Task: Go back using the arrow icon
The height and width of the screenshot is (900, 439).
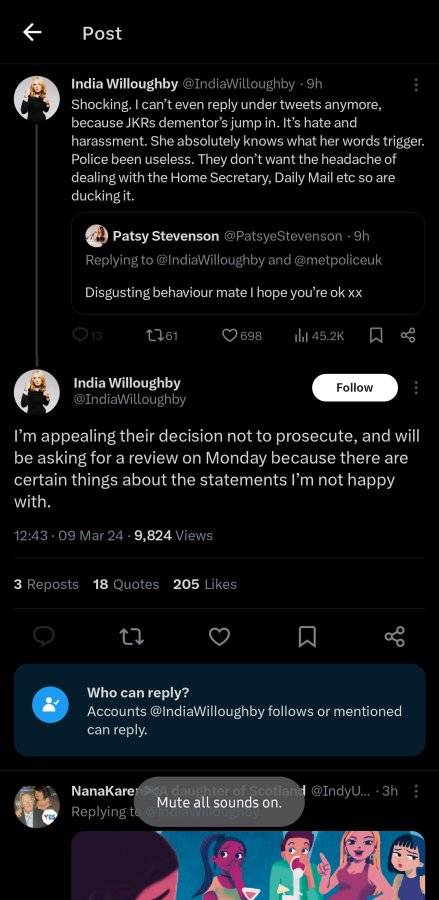Action: coord(32,33)
